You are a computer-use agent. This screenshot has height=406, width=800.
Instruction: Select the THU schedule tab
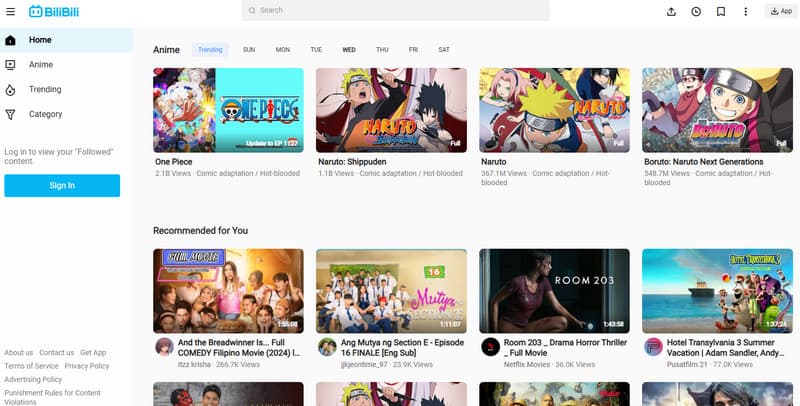(x=382, y=50)
